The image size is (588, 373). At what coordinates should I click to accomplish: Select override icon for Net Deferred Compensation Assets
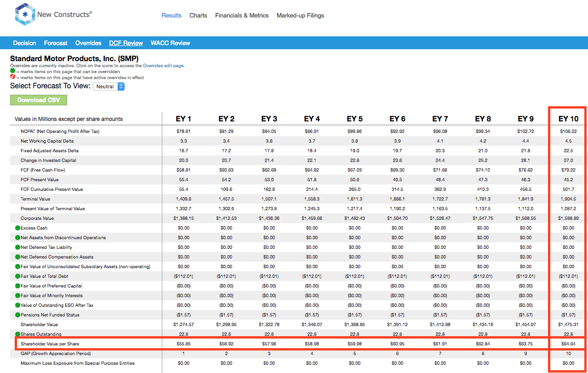point(17,257)
